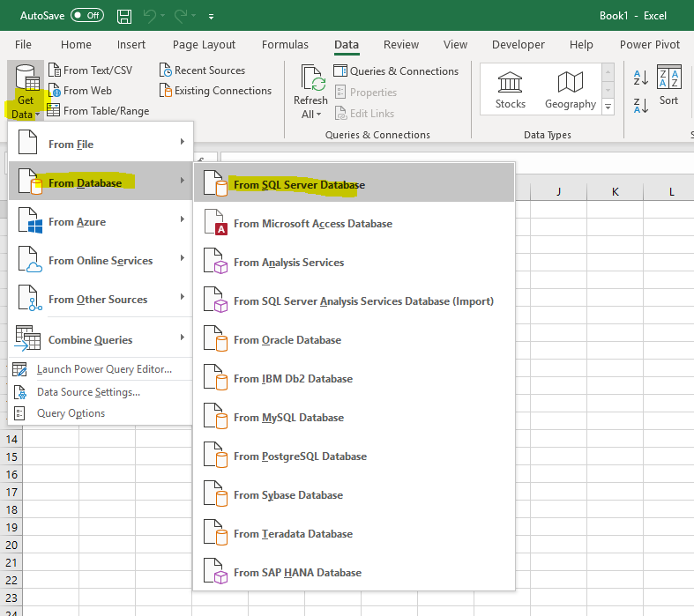Open the Undo history dropdown arrow
Viewport: 694px width, 616px height.
[163, 16]
